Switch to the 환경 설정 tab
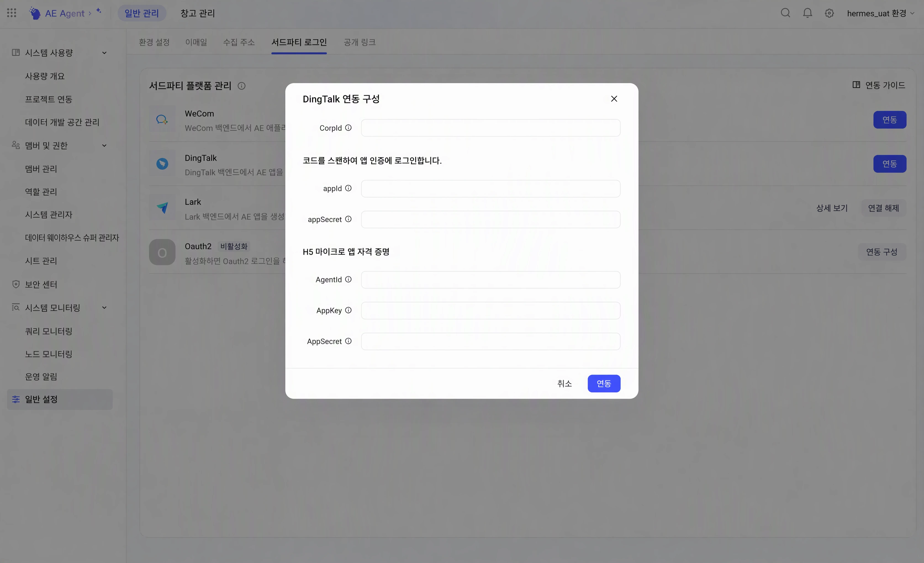The width and height of the screenshot is (924, 563). tap(154, 42)
